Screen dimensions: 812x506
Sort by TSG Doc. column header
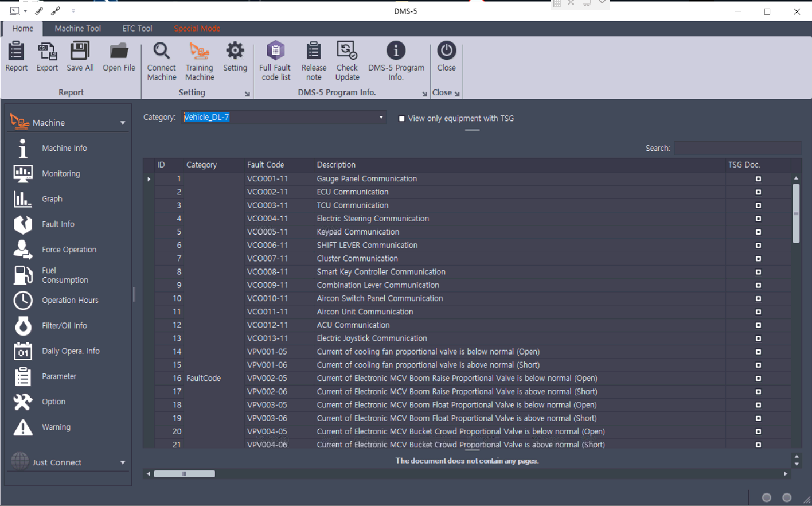click(758, 165)
